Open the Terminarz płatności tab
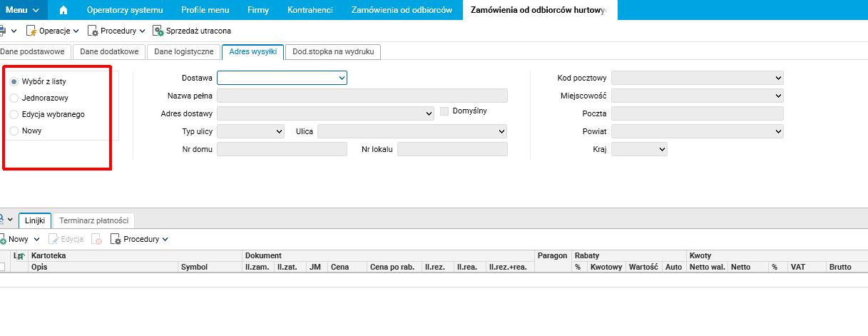 95,221
